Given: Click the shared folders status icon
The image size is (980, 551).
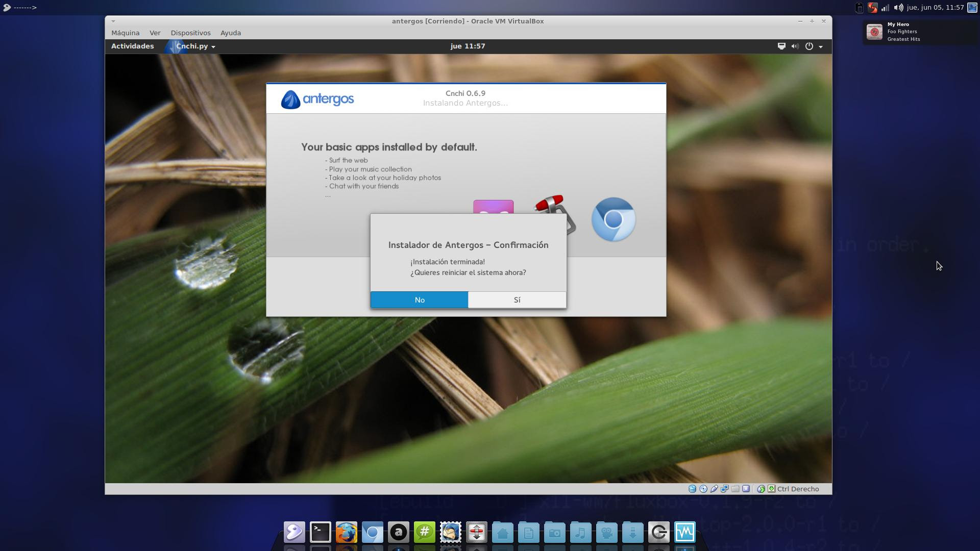Looking at the screenshot, I should pyautogui.click(x=735, y=489).
